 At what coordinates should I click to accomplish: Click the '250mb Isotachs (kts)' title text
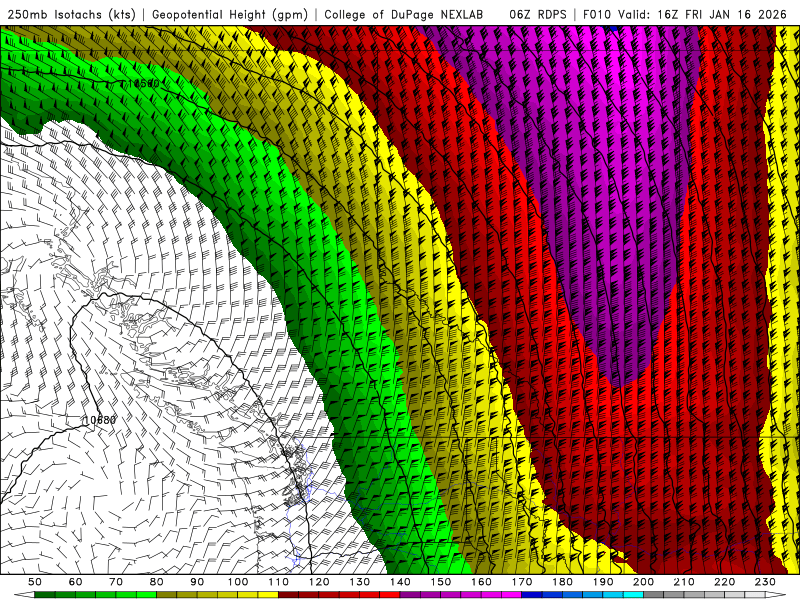point(71,14)
